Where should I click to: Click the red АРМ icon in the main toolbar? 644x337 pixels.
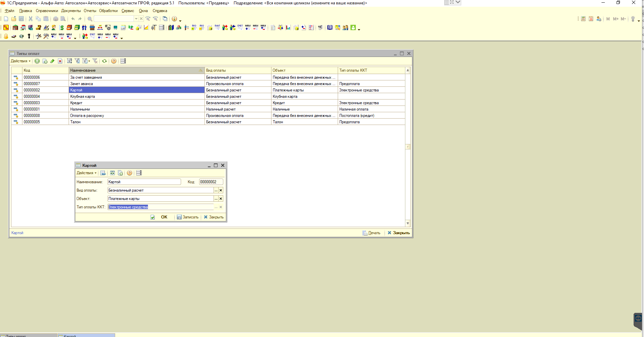(6, 27)
